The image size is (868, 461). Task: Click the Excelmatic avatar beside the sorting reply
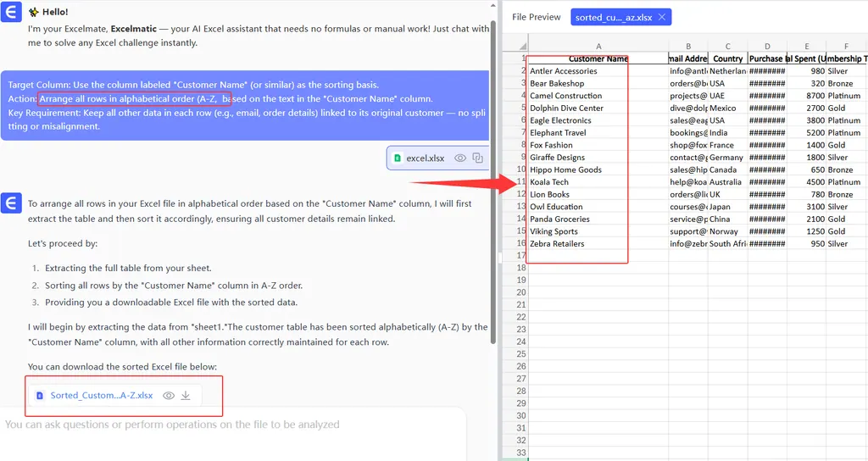11,203
